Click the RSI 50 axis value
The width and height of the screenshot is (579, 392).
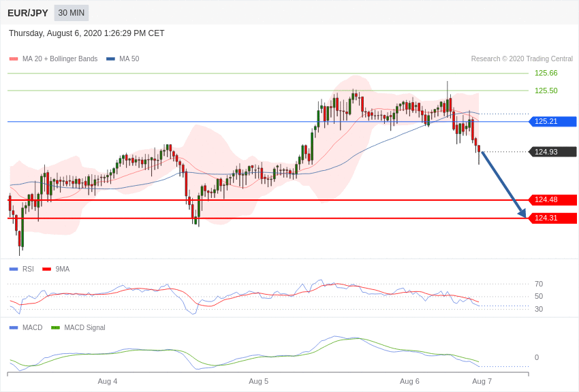[539, 297]
